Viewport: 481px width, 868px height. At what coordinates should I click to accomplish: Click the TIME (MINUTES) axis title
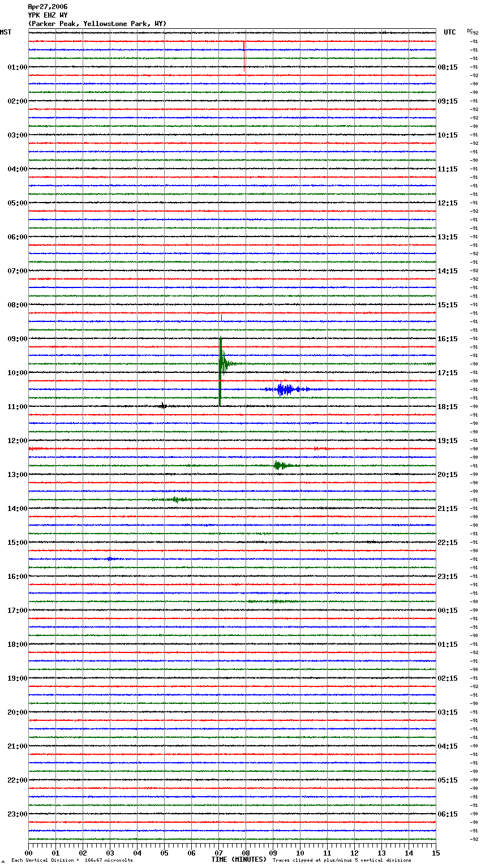[239, 860]
